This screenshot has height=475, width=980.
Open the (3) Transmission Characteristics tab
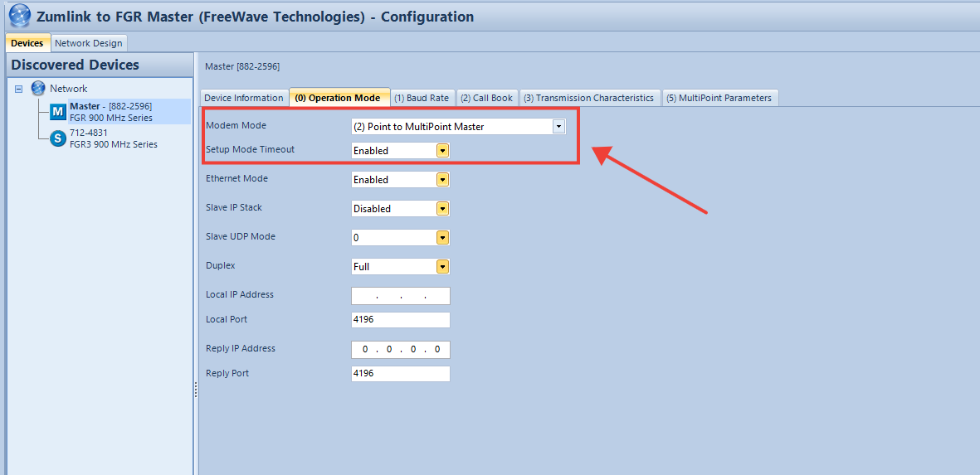589,98
